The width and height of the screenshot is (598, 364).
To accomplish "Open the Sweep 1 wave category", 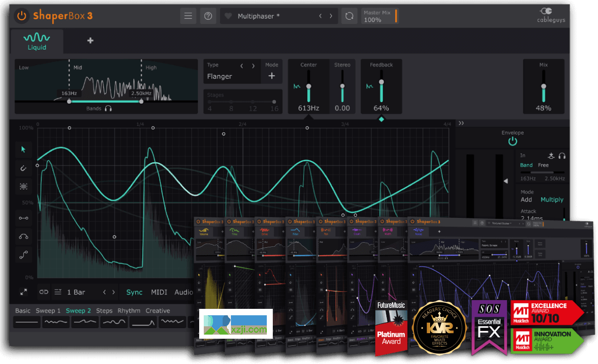I will 48,311.
